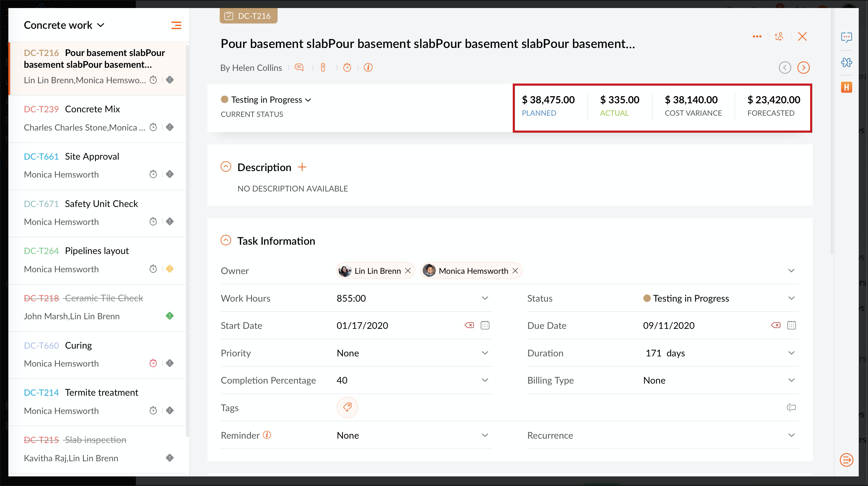Screen dimensions: 868x486
Task: Expand the Priority dropdown
Action: 485,353
